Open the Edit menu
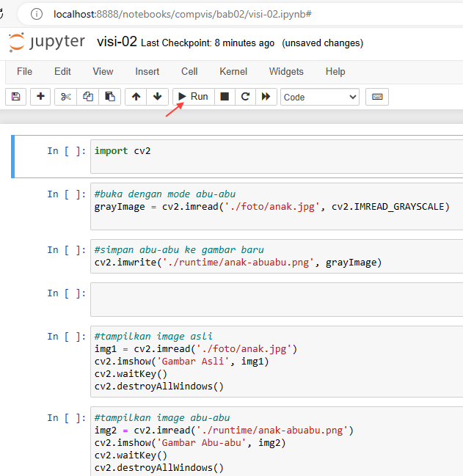 tap(62, 72)
